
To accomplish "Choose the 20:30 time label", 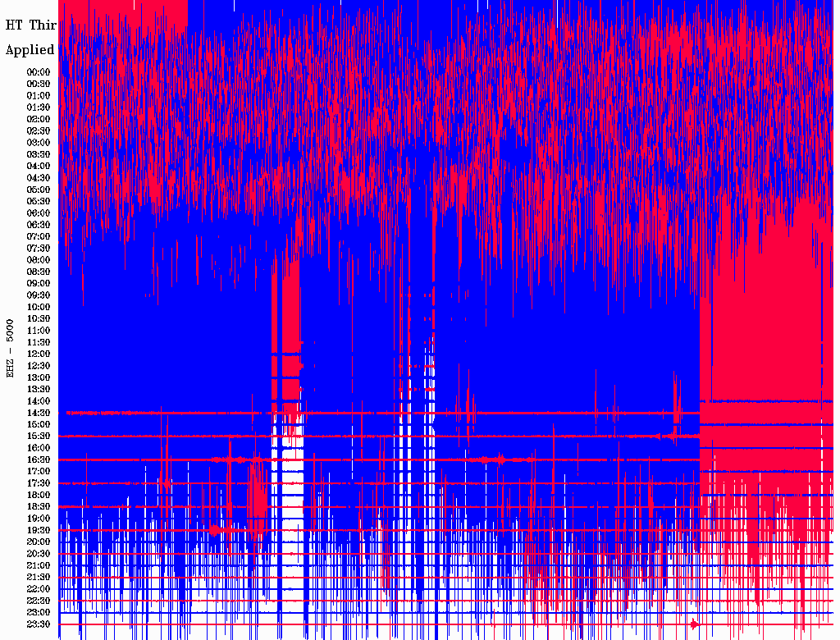I will tap(39, 554).
